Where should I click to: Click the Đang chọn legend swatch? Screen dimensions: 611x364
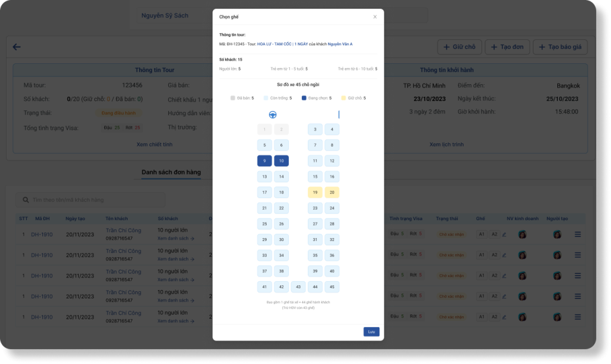point(304,98)
